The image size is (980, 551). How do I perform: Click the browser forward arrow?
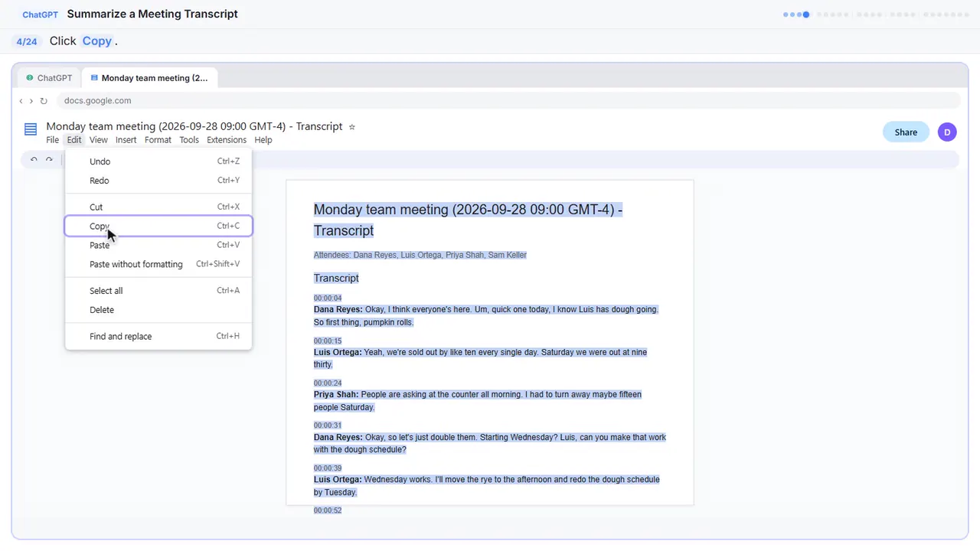31,101
